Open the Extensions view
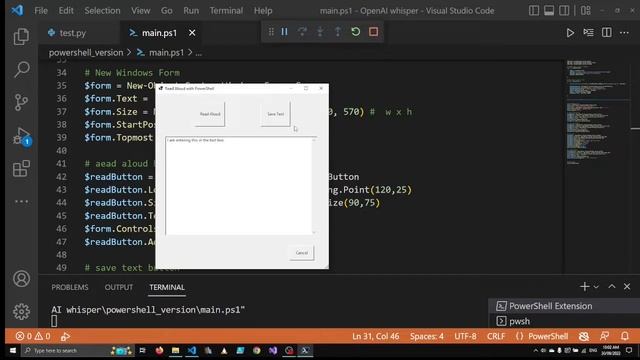The image size is (640, 360). click(x=21, y=168)
